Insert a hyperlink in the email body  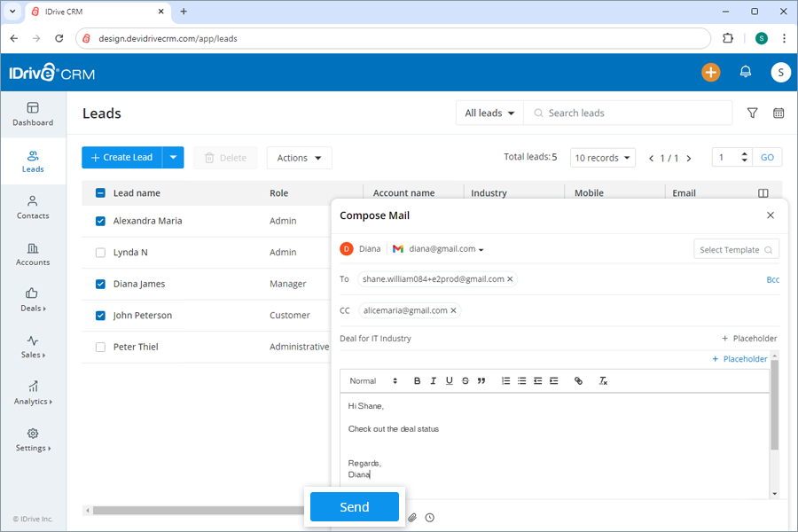pos(579,380)
